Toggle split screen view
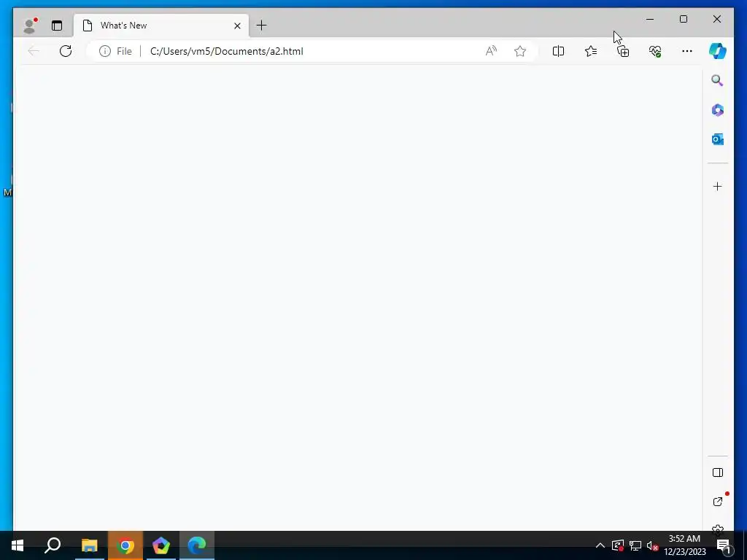The image size is (747, 560). point(558,51)
